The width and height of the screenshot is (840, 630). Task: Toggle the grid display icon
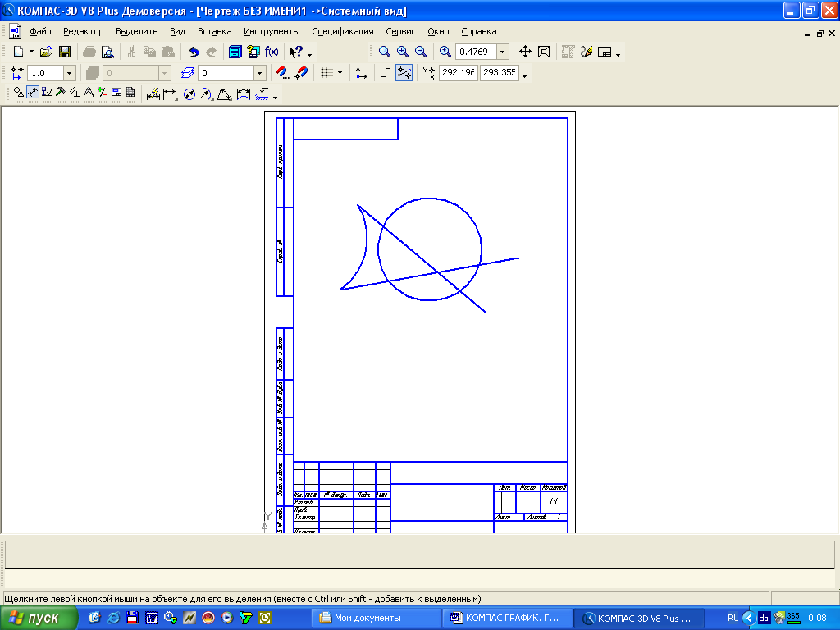(326, 73)
